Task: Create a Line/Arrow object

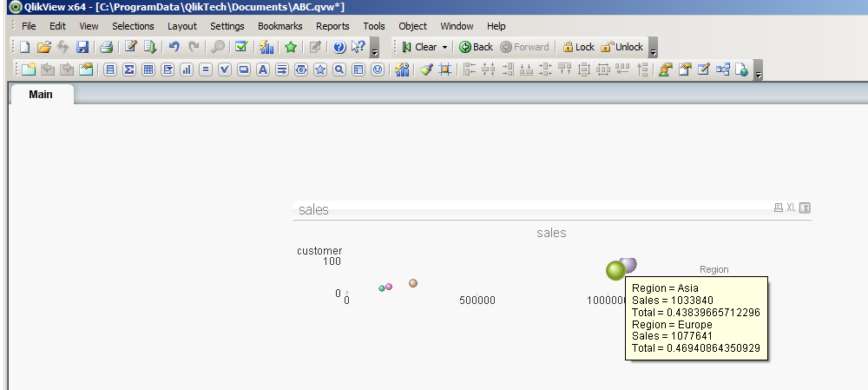Action: (x=282, y=69)
